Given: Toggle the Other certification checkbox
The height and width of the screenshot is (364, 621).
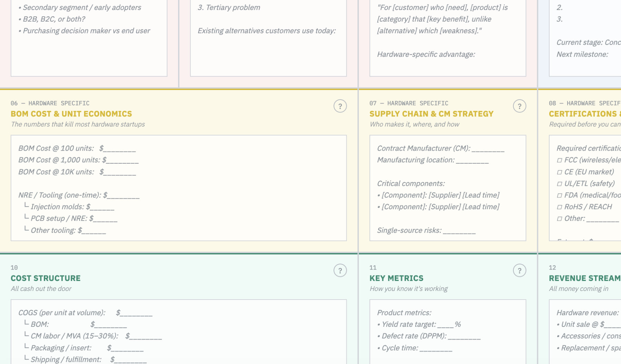Looking at the screenshot, I should (x=560, y=219).
